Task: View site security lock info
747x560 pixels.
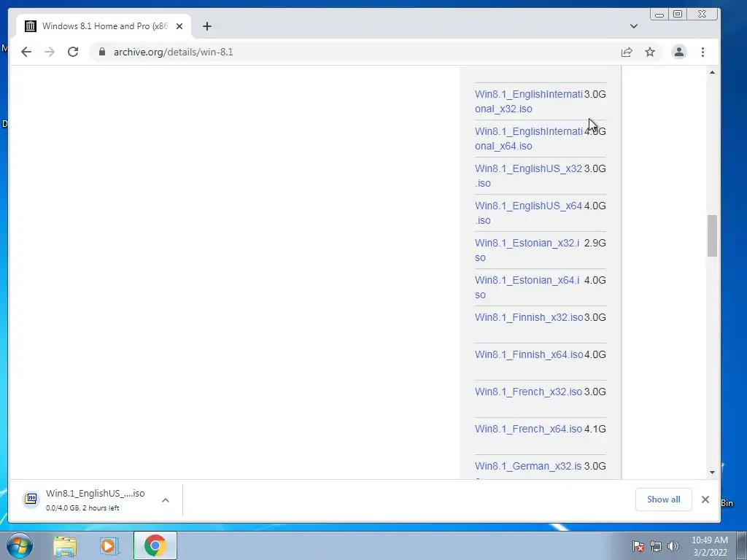Action: tap(102, 52)
